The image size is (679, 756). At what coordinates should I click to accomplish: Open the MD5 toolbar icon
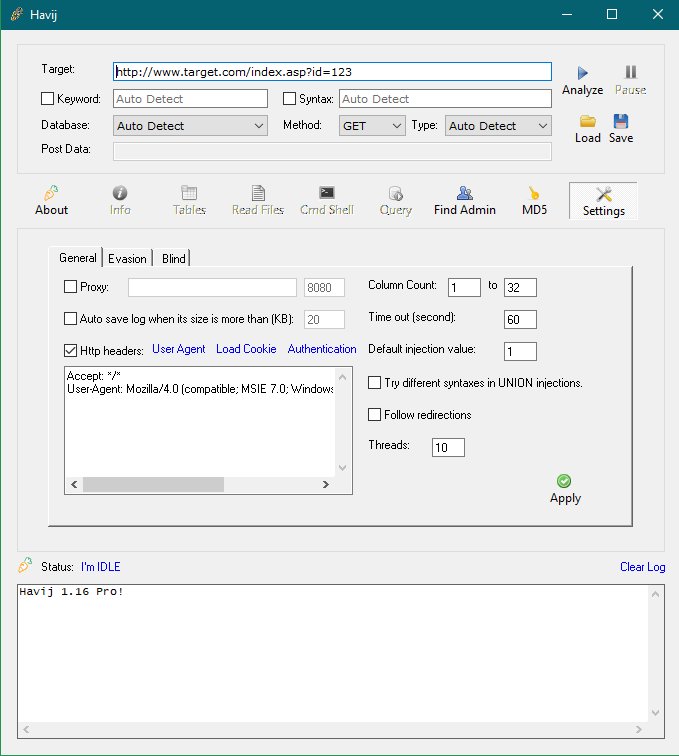[x=534, y=193]
